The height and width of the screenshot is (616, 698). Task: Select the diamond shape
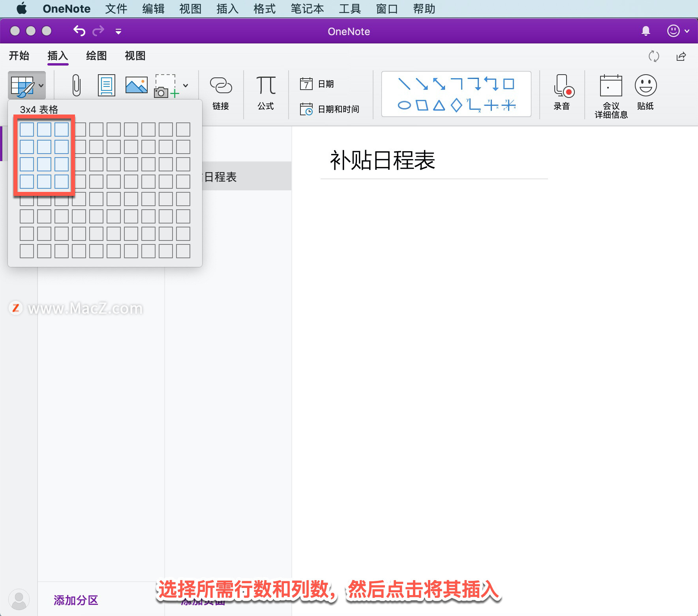[x=456, y=105]
